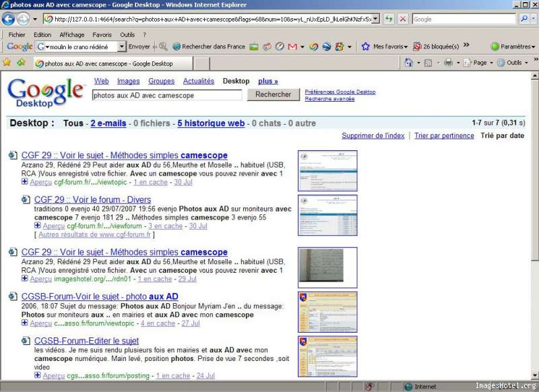Open the Outils menu in menu bar
The image size is (539, 392).
(x=127, y=35)
